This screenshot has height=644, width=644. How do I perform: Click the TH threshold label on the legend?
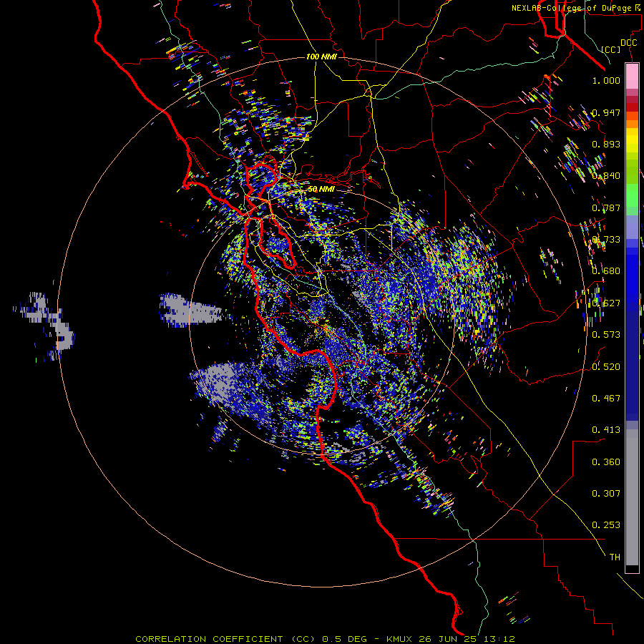pyautogui.click(x=615, y=557)
